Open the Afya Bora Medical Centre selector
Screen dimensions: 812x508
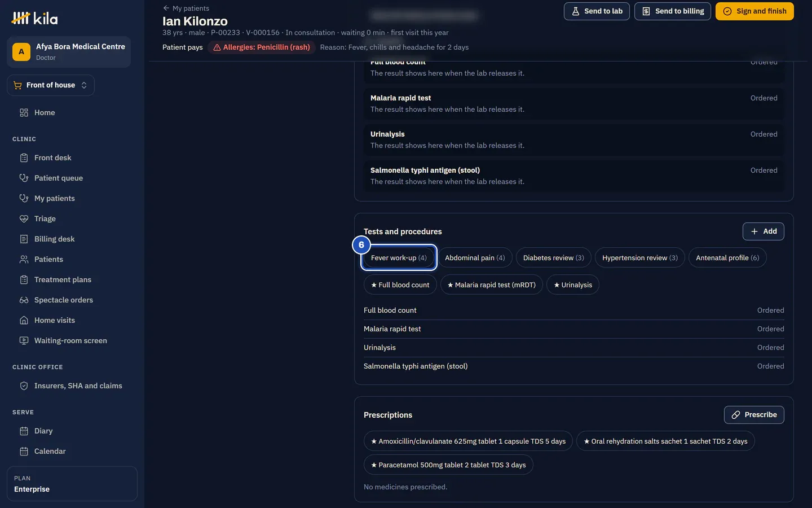tap(69, 52)
